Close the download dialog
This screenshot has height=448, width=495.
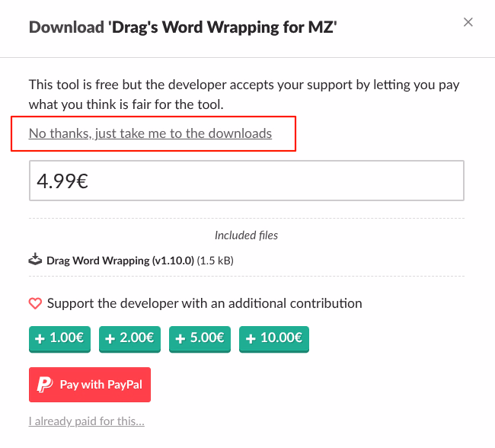468,23
